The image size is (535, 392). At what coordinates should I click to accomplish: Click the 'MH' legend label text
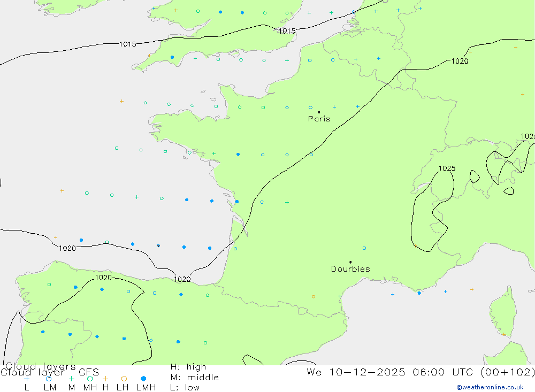(90, 388)
